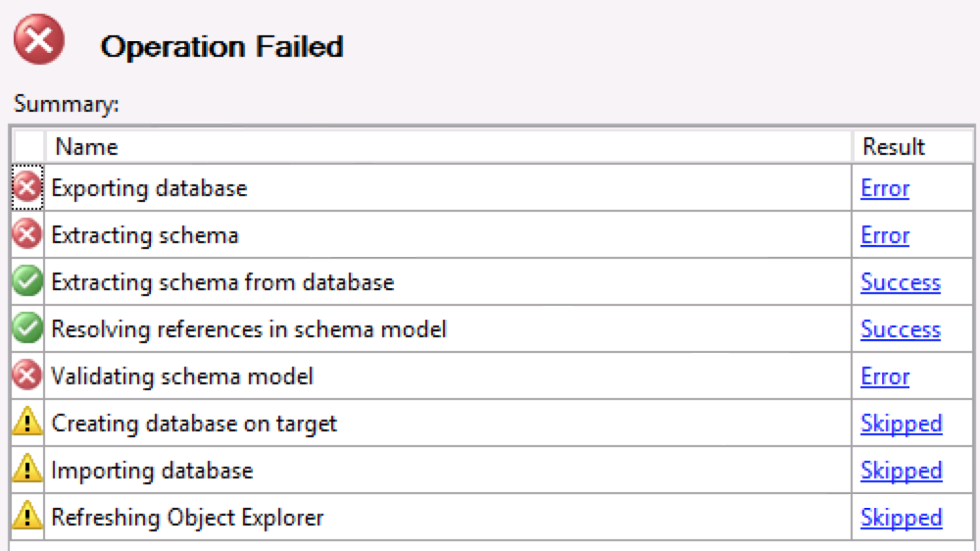Image resolution: width=980 pixels, height=551 pixels.
Task: Click the red X icon beside Extracting schema
Action: click(x=27, y=235)
